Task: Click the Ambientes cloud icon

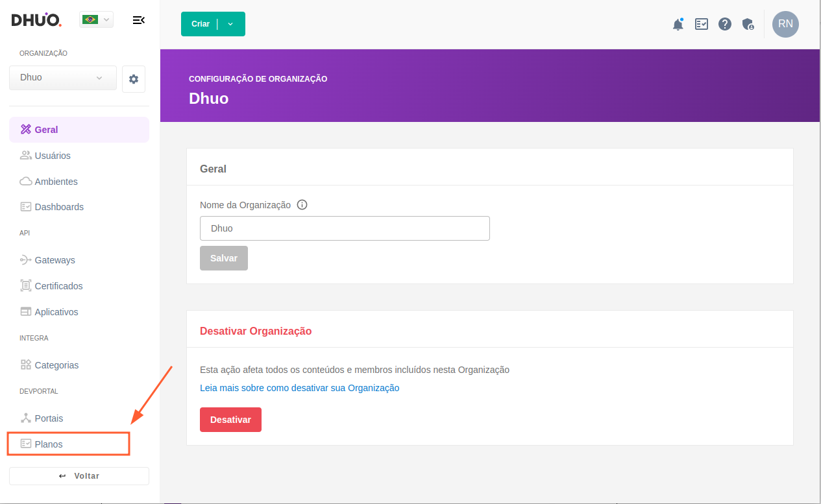Action: [26, 182]
